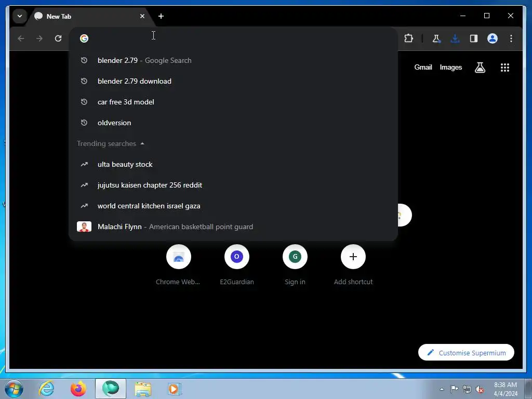Click the browser forward arrow
Viewport: 532px width, 399px height.
point(39,38)
